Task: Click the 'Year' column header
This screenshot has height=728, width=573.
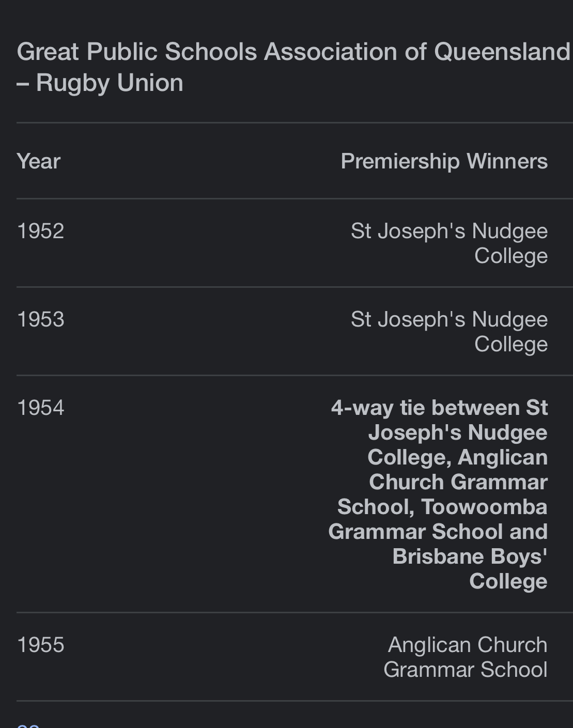Action: [39, 161]
